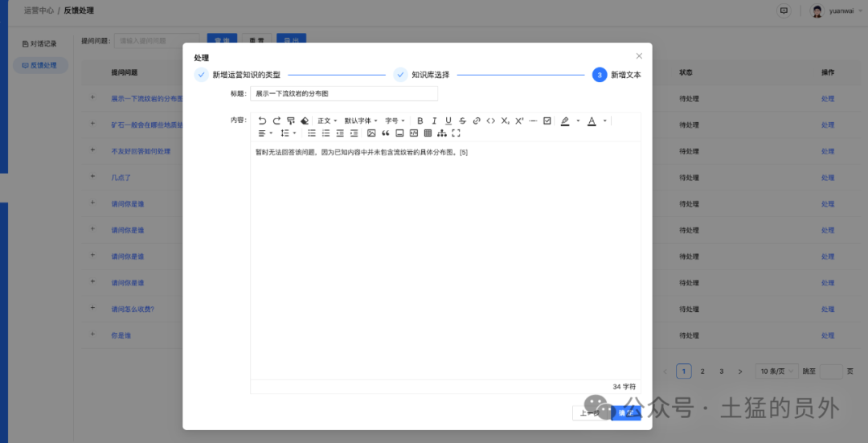Expand the 几点了 table row
Viewport: 868px width, 443px height.
pos(92,176)
